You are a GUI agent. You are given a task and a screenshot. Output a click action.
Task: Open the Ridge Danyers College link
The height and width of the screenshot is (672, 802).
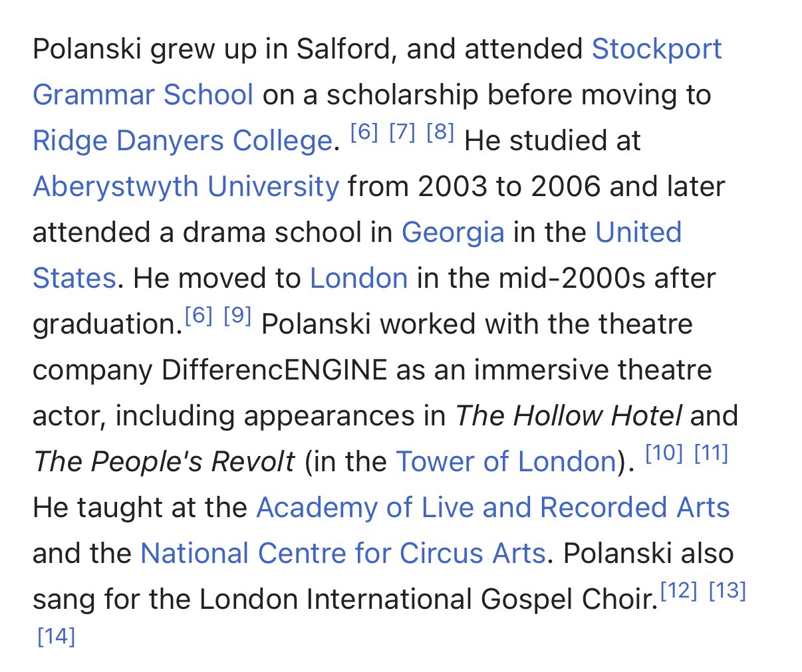point(182,141)
